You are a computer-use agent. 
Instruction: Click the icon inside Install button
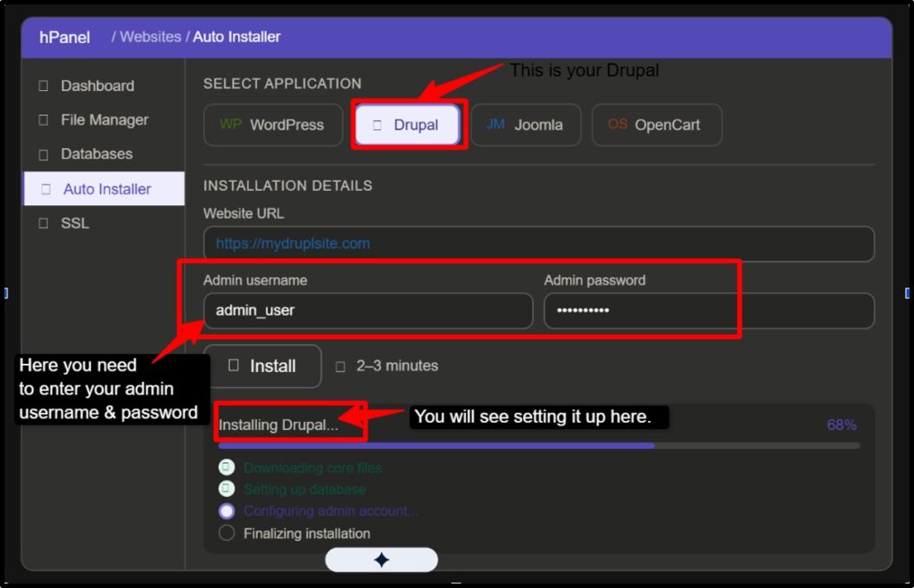[233, 366]
